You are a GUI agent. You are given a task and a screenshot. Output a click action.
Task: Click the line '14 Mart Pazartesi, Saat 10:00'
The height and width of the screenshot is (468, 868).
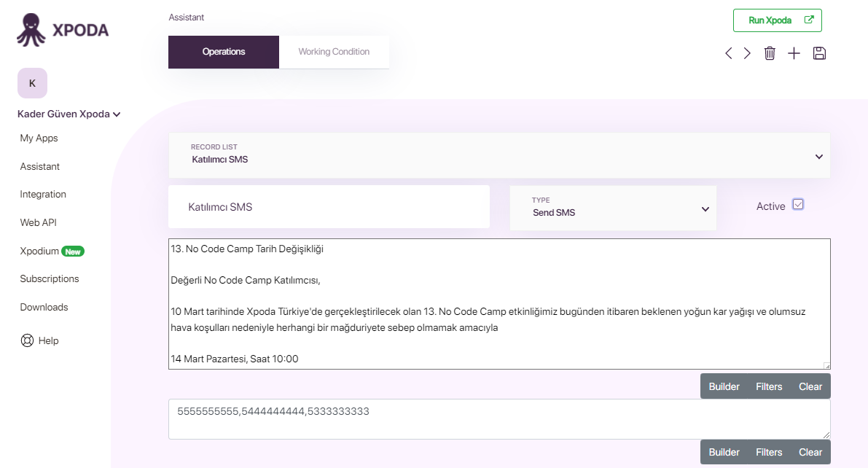[235, 359]
